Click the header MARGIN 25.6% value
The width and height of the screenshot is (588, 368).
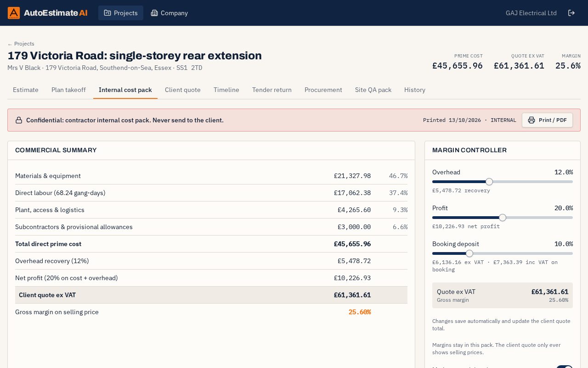tap(568, 66)
